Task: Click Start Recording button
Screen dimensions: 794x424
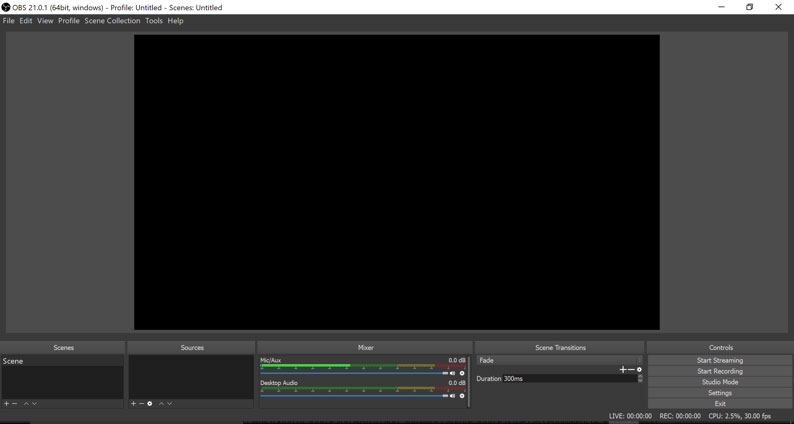Action: [x=719, y=371]
